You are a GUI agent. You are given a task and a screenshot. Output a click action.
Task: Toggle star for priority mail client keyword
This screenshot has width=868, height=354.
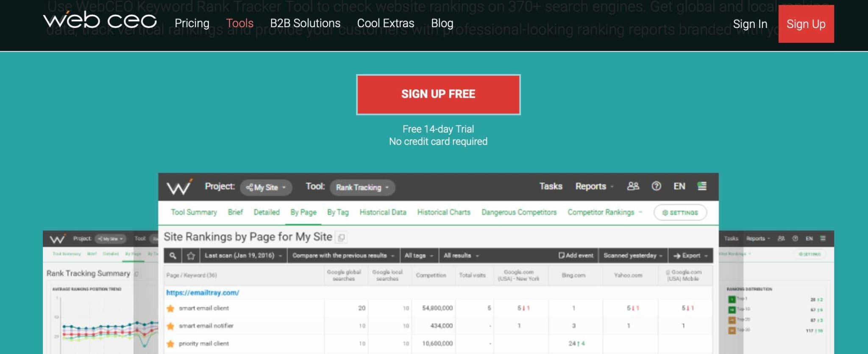[170, 344]
